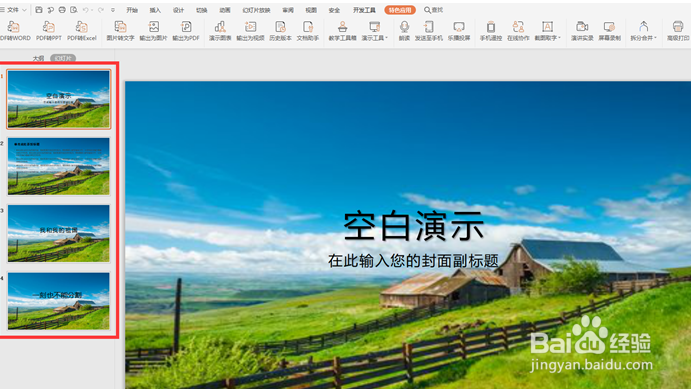Open the 演示图表 tool

point(220,31)
